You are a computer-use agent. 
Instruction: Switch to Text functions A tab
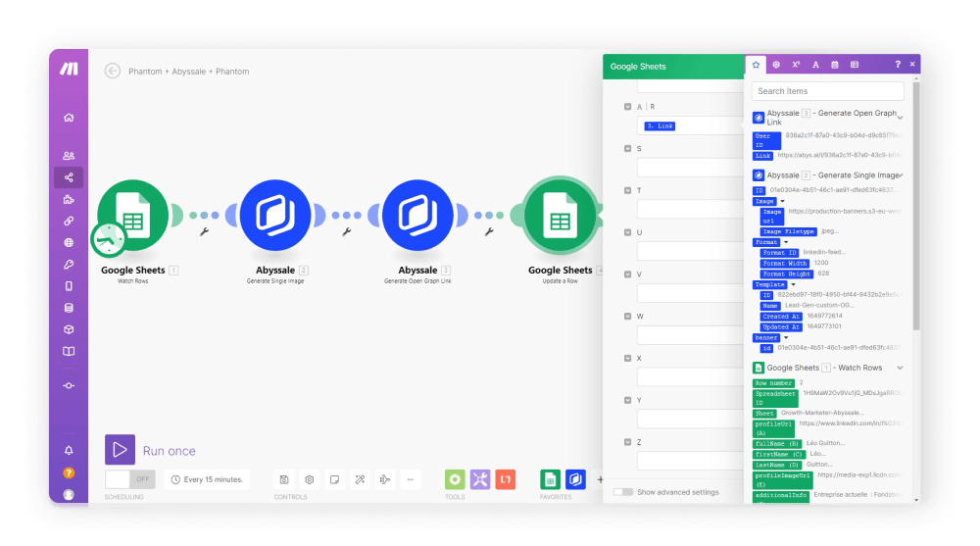[815, 65]
